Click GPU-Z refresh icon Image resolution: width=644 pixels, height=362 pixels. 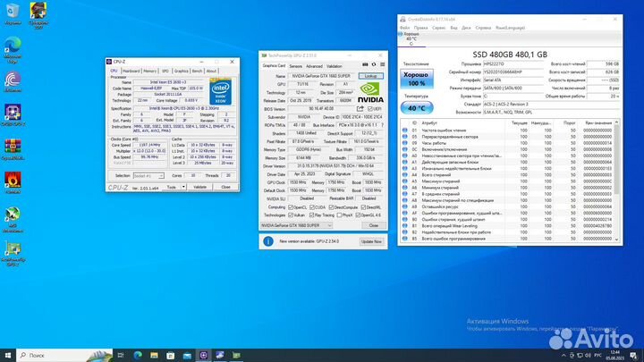[x=374, y=65]
